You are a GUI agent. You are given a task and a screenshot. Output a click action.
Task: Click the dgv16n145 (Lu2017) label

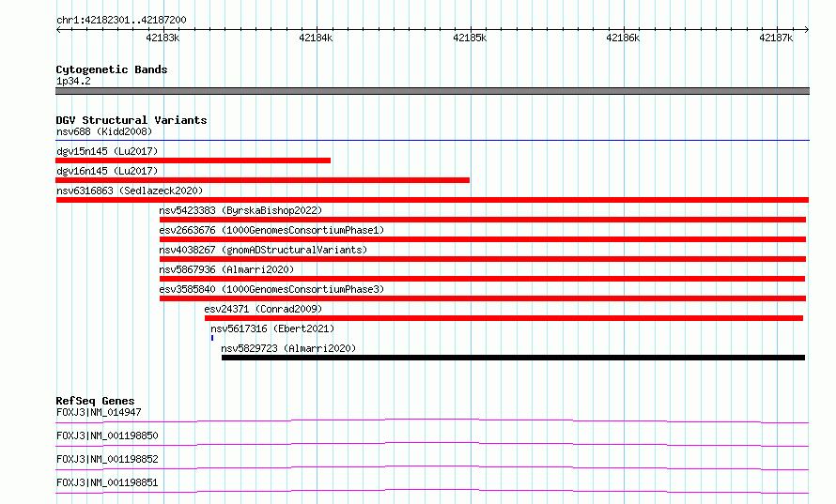pos(107,171)
